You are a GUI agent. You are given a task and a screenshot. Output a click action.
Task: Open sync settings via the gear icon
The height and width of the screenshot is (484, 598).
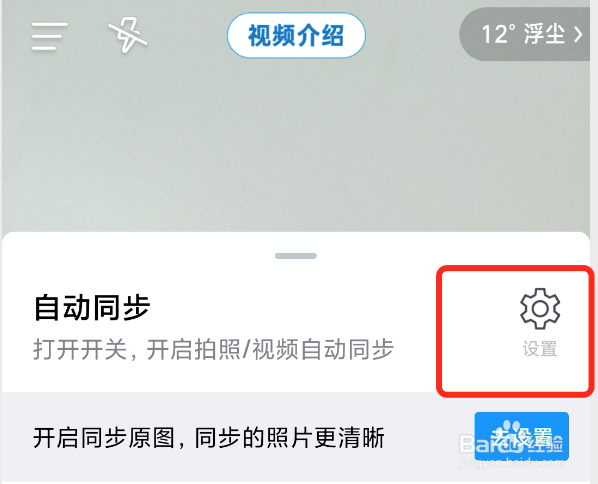(540, 309)
